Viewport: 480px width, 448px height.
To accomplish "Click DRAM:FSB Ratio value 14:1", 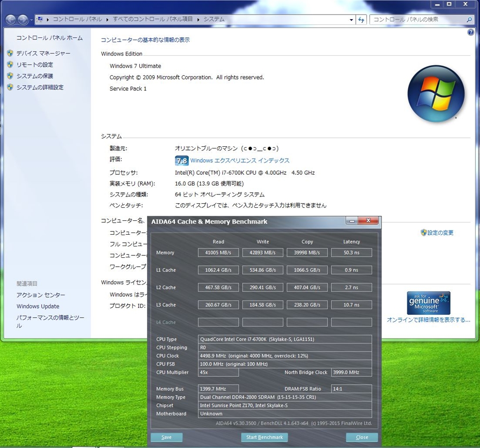I will [352, 389].
